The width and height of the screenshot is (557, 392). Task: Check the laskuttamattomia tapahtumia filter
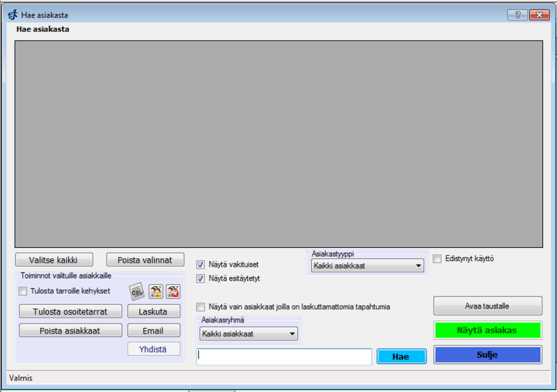(x=201, y=306)
